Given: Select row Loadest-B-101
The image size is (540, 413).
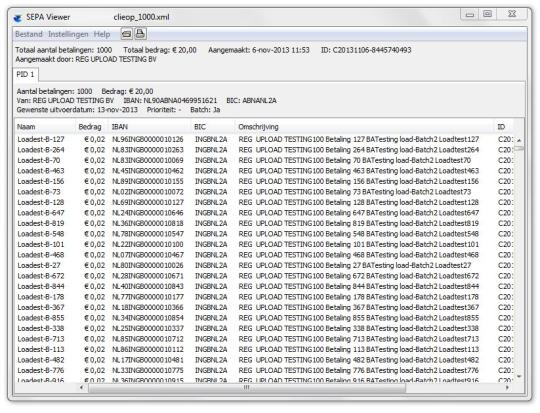Looking at the screenshot, I should click(x=264, y=244).
